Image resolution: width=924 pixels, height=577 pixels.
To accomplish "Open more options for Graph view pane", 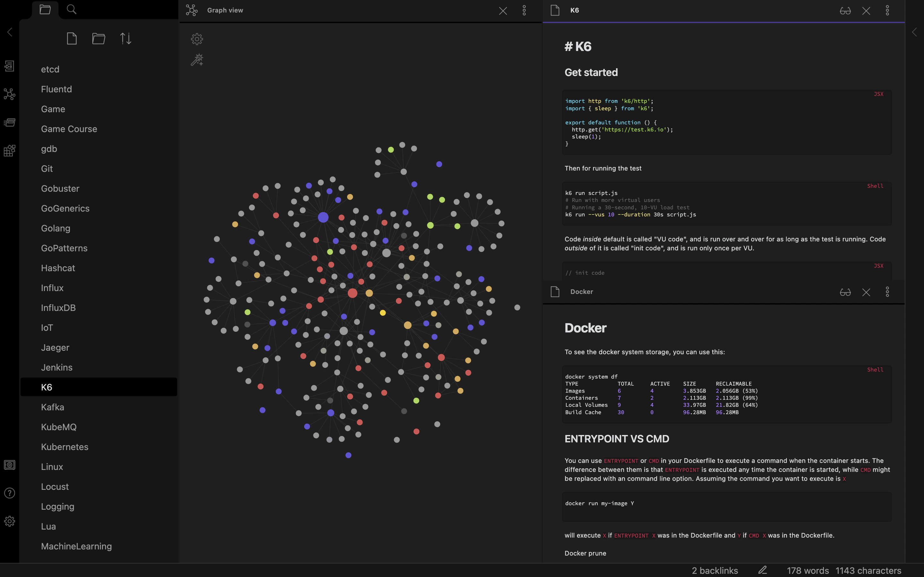I will 524,11.
